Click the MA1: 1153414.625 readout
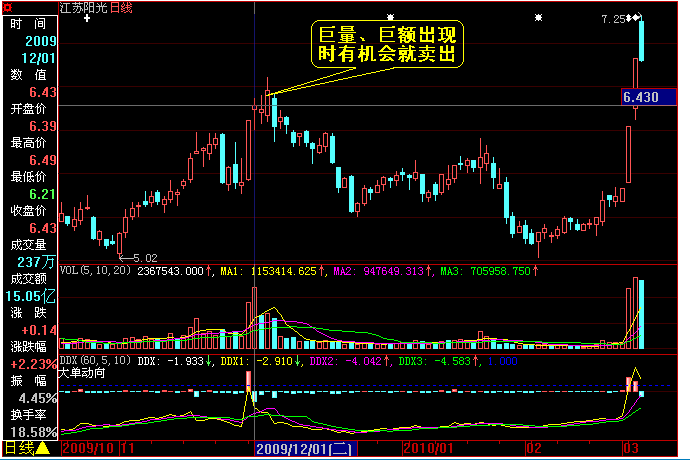This screenshot has height=461, width=690. (x=268, y=271)
